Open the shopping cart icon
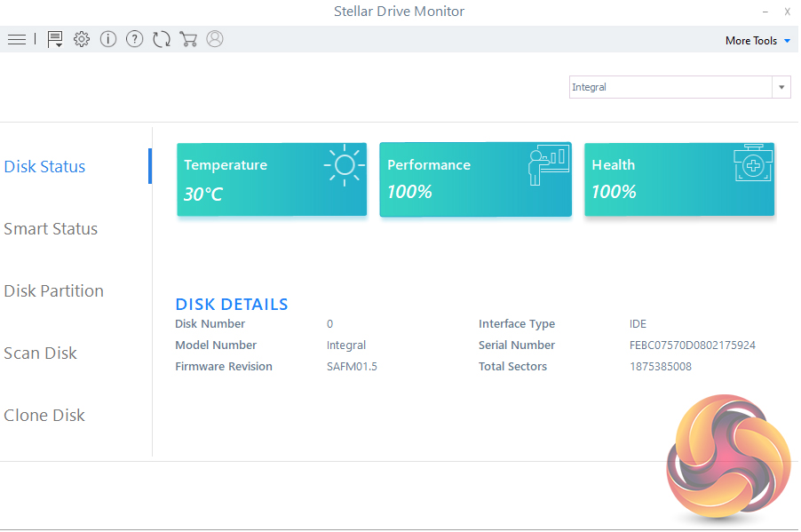Screen dimensions: 801x532 pos(188,39)
